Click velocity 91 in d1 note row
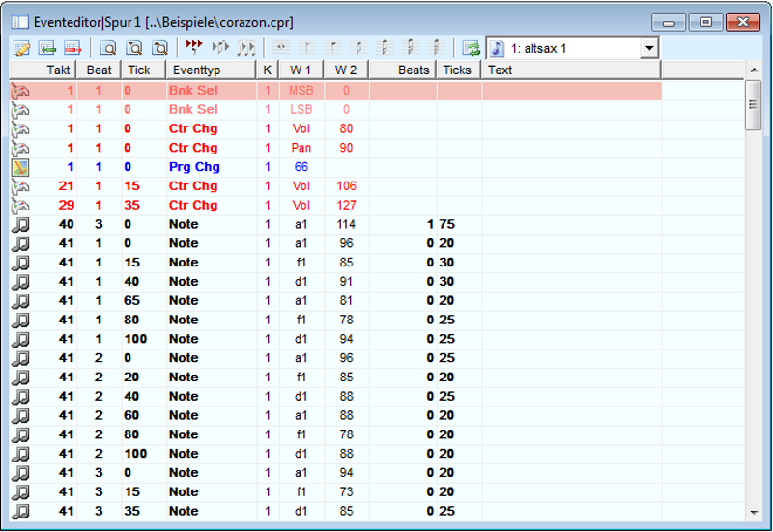Image resolution: width=773 pixels, height=532 pixels. 346,282
